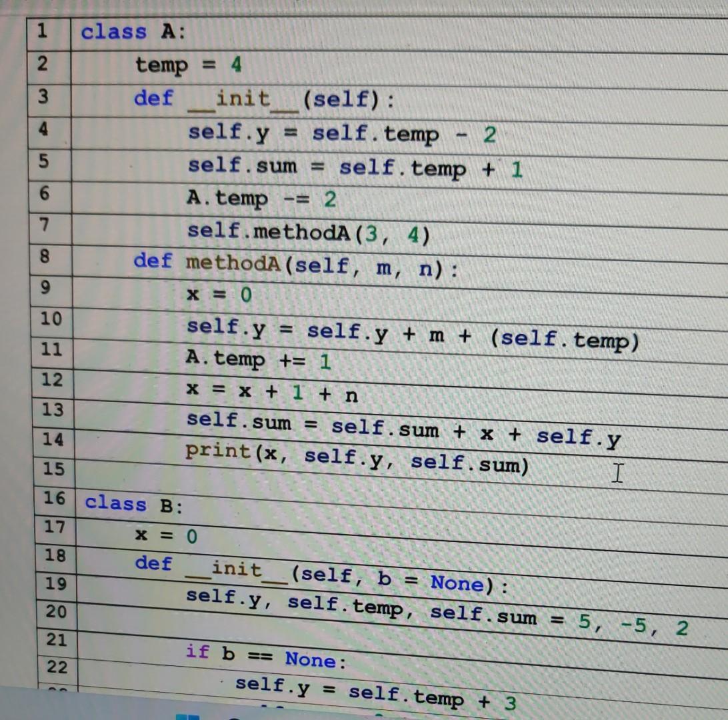Place cursor at the visible text cursor position
728x720 pixels.
tap(617, 473)
